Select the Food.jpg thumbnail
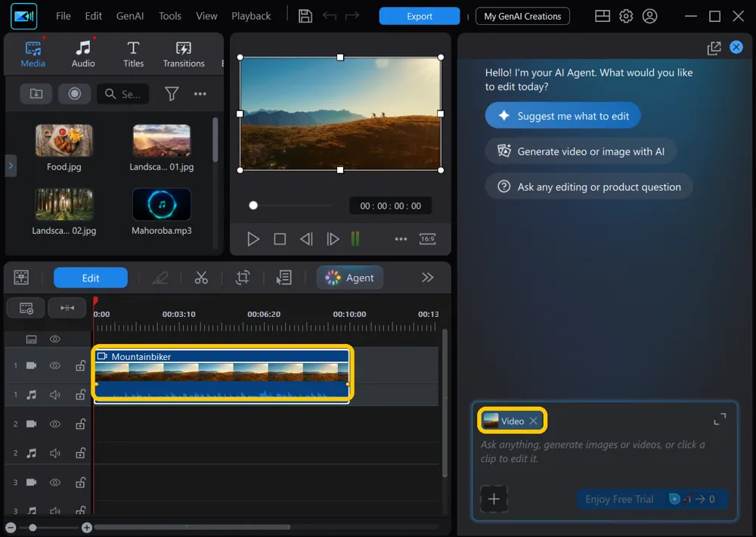This screenshot has width=756, height=537. [x=64, y=141]
